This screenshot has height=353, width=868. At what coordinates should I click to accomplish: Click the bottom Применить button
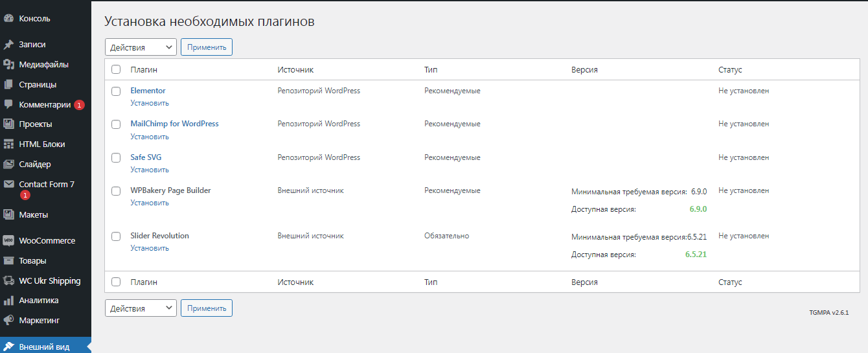pos(207,308)
